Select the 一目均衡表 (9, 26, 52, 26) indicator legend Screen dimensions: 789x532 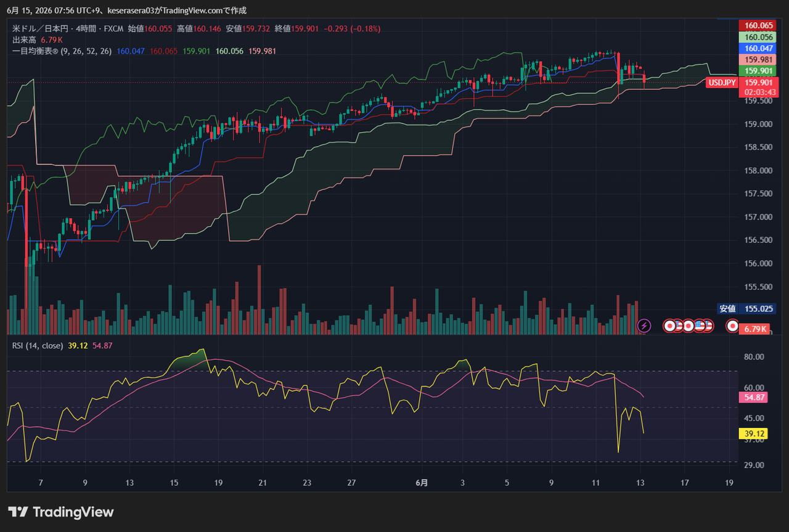tap(62, 51)
